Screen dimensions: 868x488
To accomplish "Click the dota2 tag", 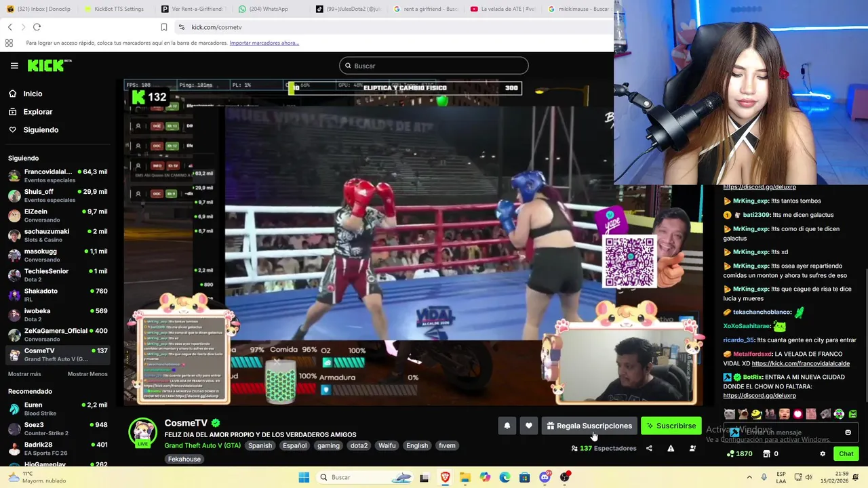I will point(359,445).
